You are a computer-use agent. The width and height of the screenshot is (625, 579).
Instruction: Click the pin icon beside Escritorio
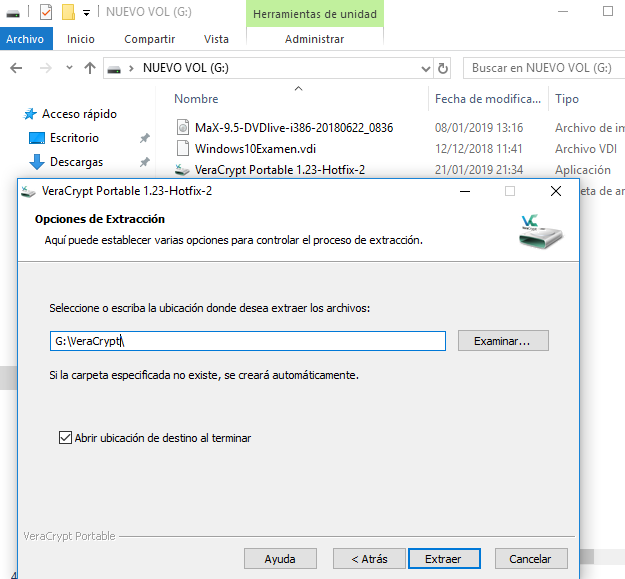click(145, 138)
